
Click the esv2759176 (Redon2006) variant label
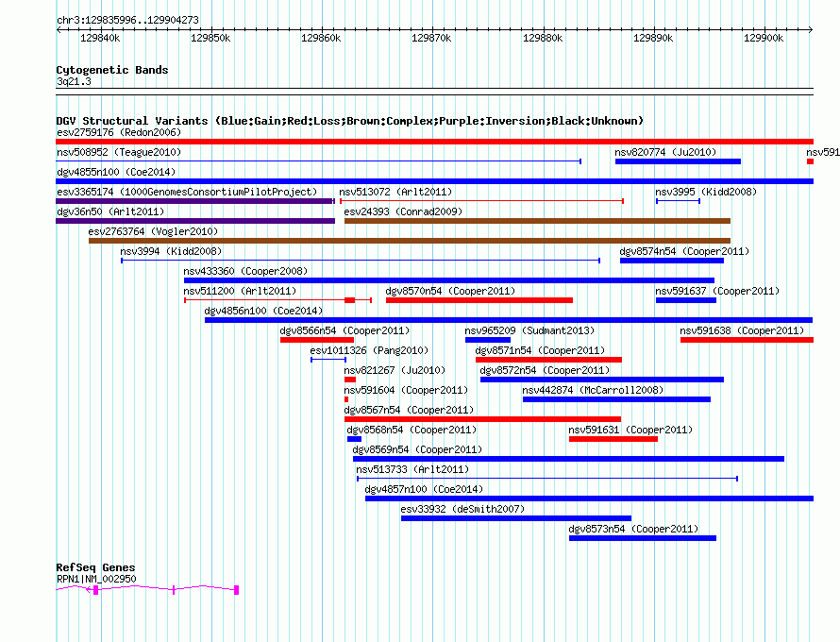click(119, 132)
